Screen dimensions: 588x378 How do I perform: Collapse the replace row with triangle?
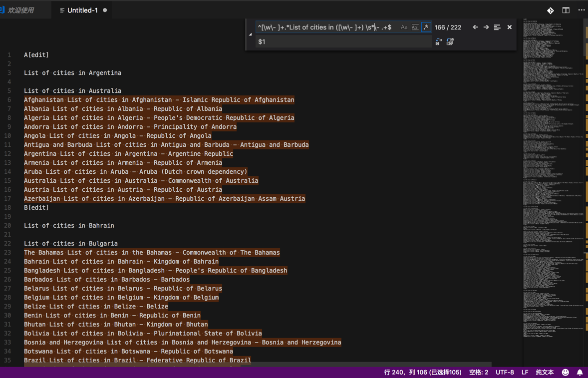(x=251, y=34)
